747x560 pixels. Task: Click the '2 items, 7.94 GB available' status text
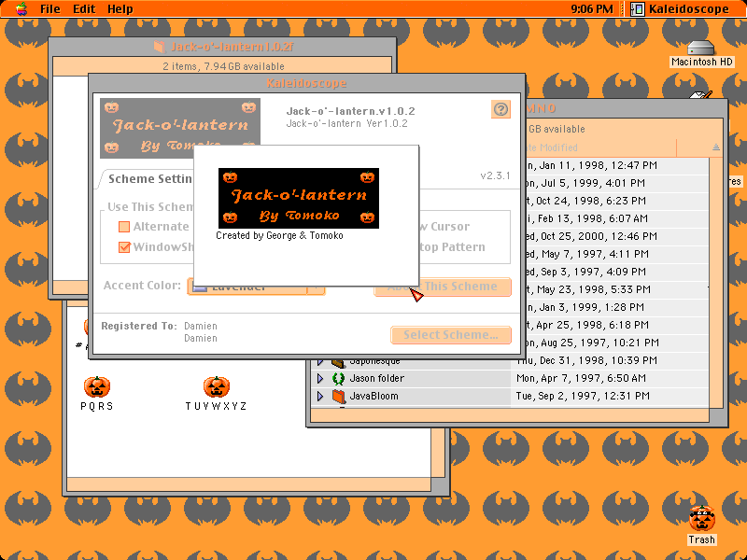tap(223, 66)
